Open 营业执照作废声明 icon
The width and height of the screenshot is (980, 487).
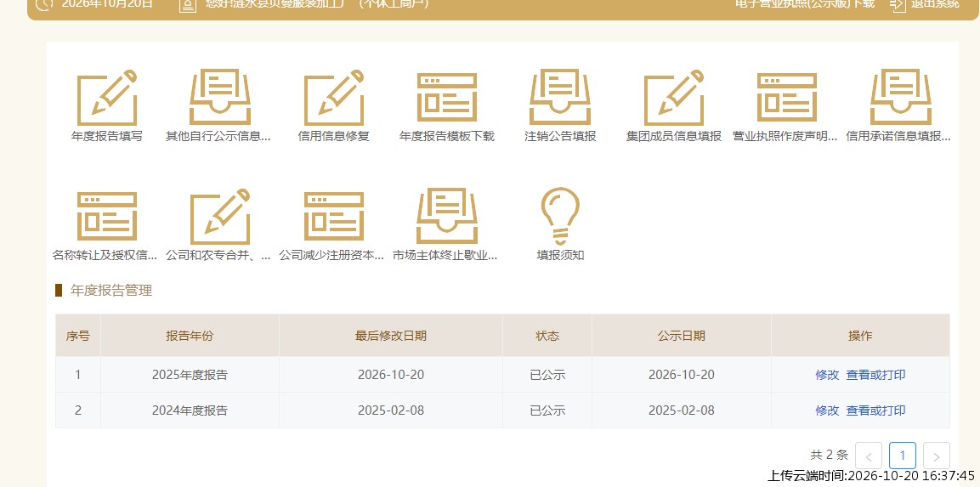click(787, 98)
